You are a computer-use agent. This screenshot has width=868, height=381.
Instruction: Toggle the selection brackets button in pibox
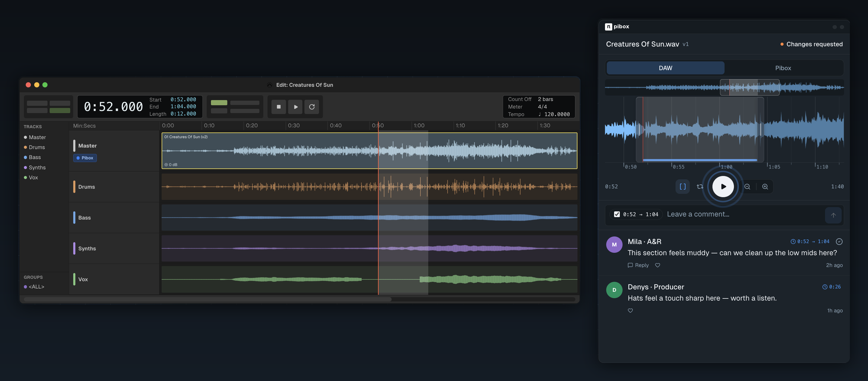(x=683, y=186)
